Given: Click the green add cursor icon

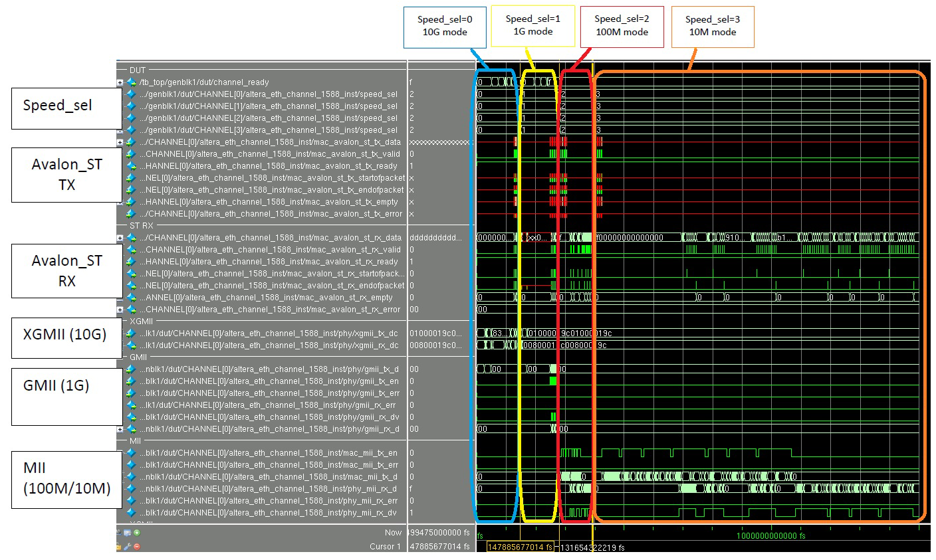Looking at the screenshot, I should (137, 533).
